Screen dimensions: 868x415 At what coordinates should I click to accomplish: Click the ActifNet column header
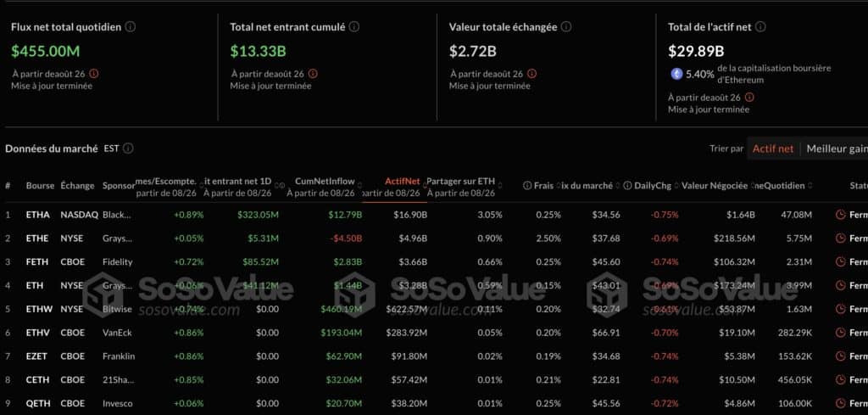pyautogui.click(x=402, y=181)
